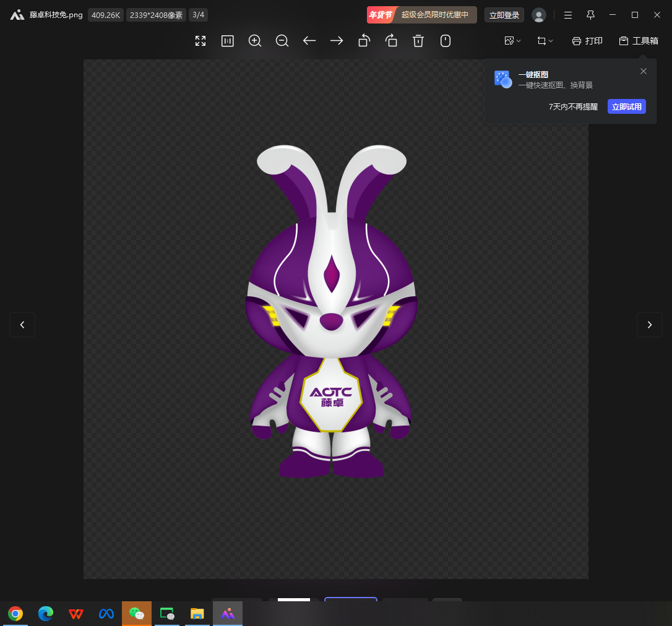Click the file name 藤卓科技兔.png

[x=56, y=15]
